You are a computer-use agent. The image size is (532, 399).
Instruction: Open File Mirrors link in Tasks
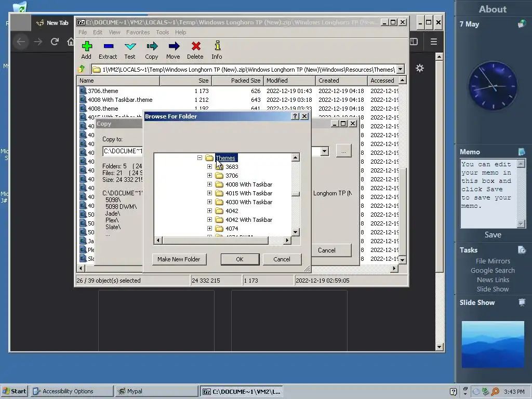pyautogui.click(x=493, y=261)
